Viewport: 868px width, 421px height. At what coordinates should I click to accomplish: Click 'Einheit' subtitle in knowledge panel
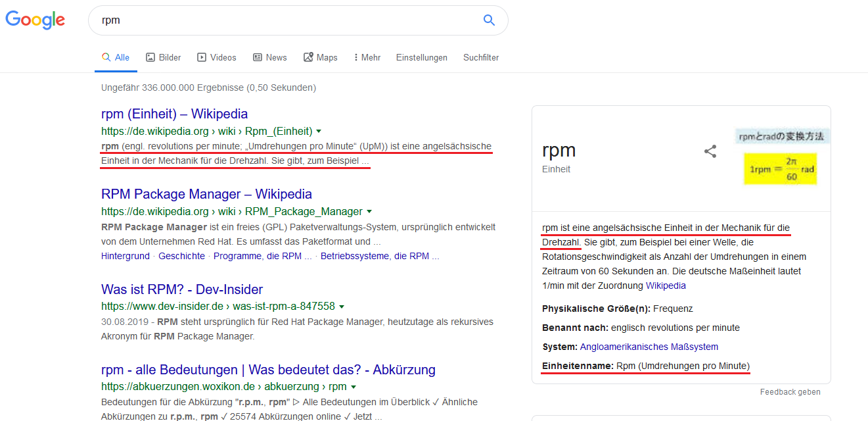tap(557, 169)
